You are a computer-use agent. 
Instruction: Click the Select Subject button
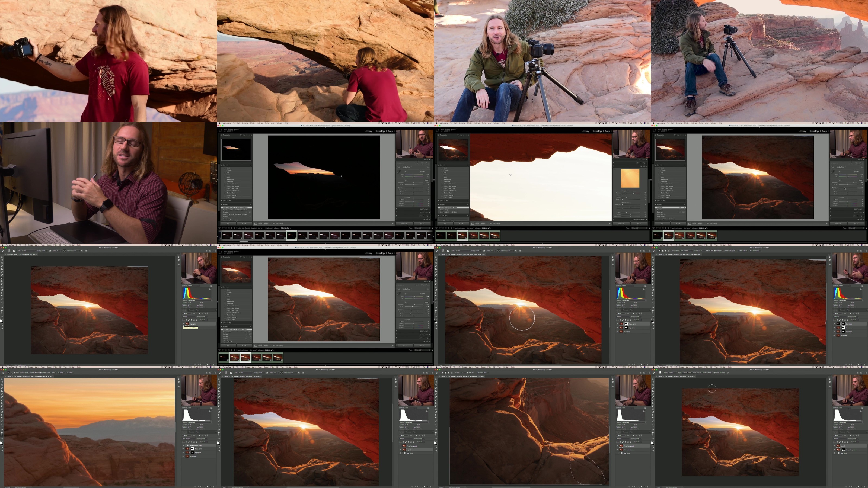743,251
